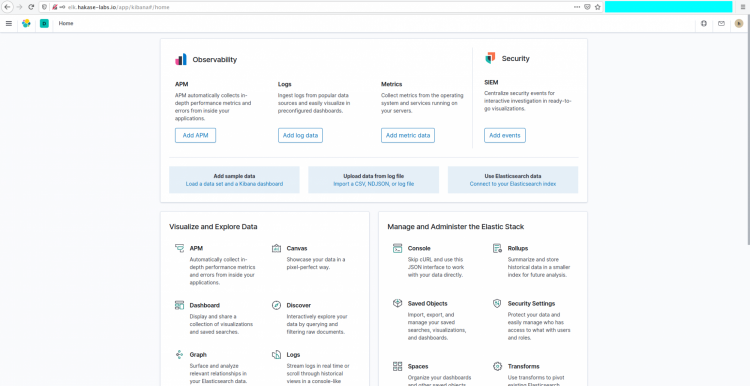The image size is (750, 386).
Task: Click the 'Metrics' heading text
Action: tap(392, 84)
